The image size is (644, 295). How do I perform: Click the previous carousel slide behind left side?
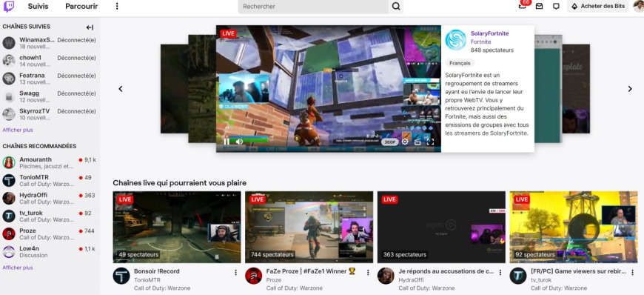pyautogui.click(x=201, y=89)
